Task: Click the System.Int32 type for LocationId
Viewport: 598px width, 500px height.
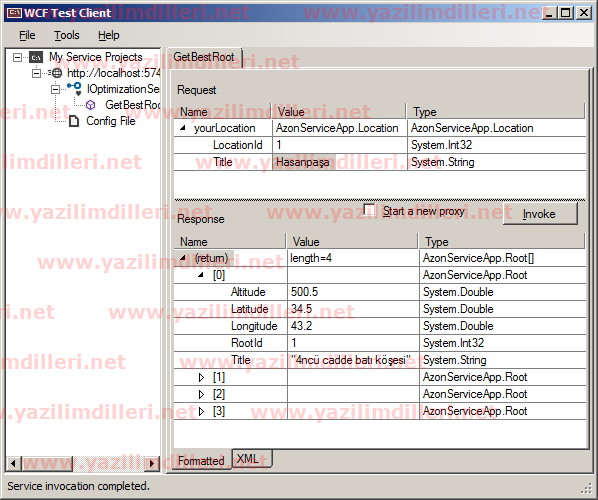Action: [x=497, y=145]
